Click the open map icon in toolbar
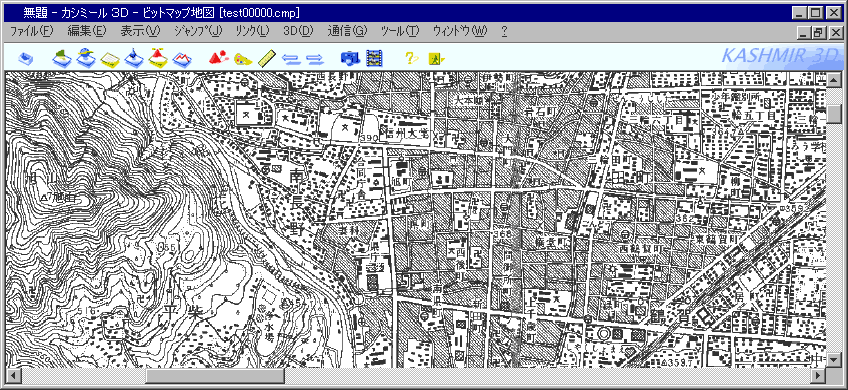This screenshot has height=390, width=848. (25, 58)
